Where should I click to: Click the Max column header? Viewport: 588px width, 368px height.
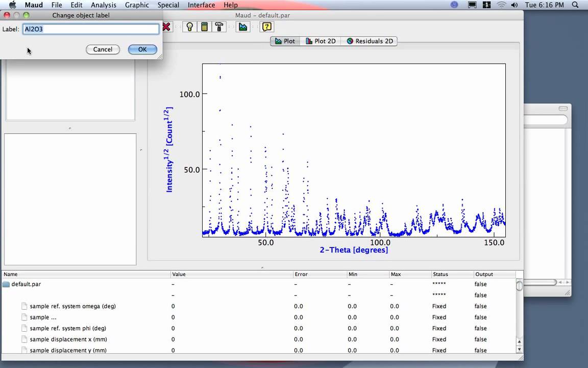click(410, 274)
